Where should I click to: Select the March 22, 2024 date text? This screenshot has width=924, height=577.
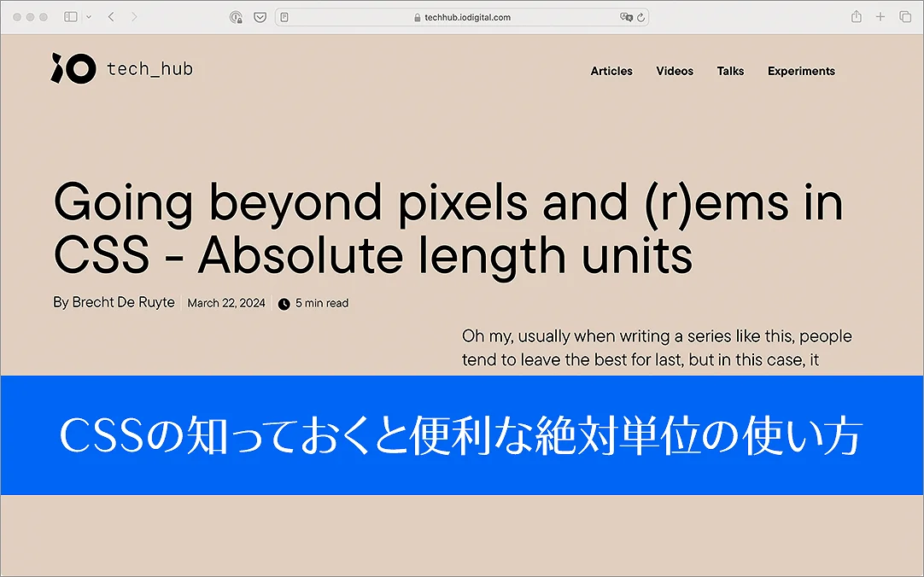(x=226, y=303)
